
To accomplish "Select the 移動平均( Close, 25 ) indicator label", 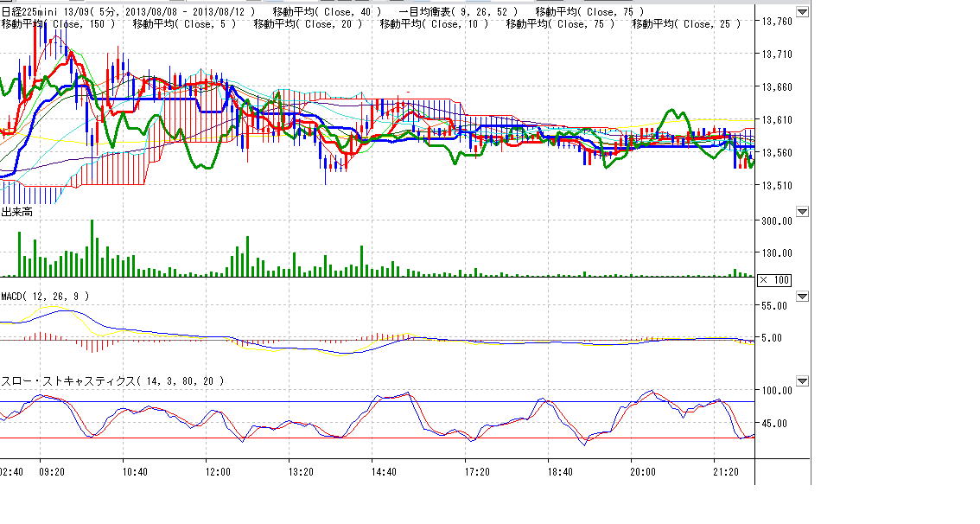I will 687,24.
